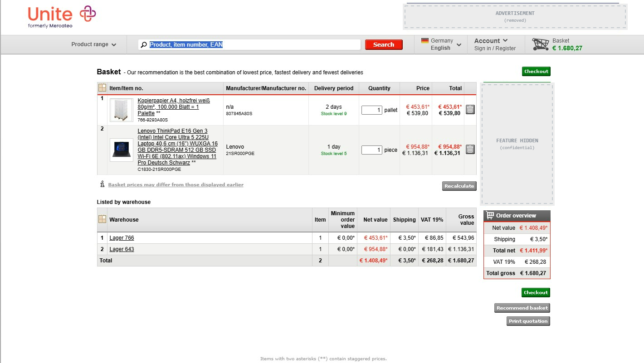
Task: Click the VAT 19% column header in warehouse table
Action: [432, 220]
